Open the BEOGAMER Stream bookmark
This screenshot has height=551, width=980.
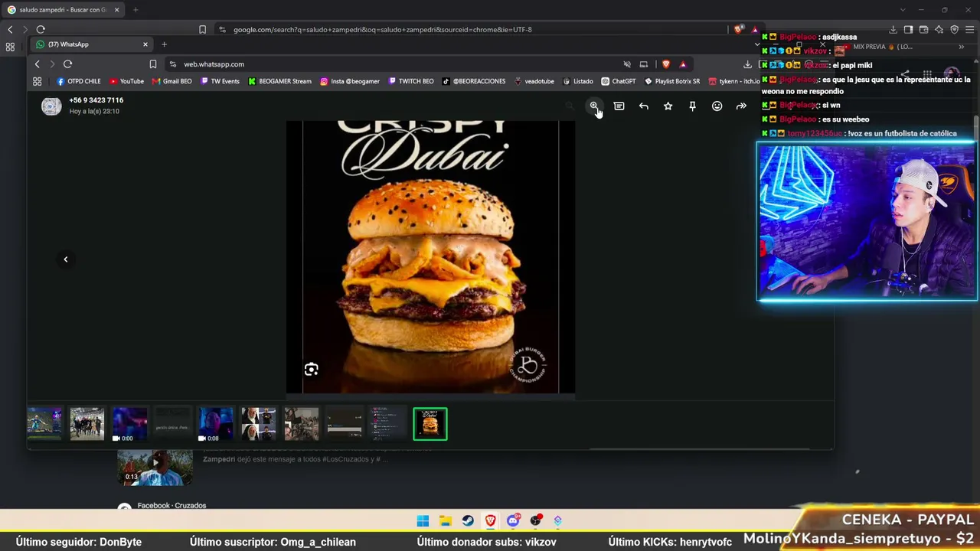pyautogui.click(x=279, y=81)
